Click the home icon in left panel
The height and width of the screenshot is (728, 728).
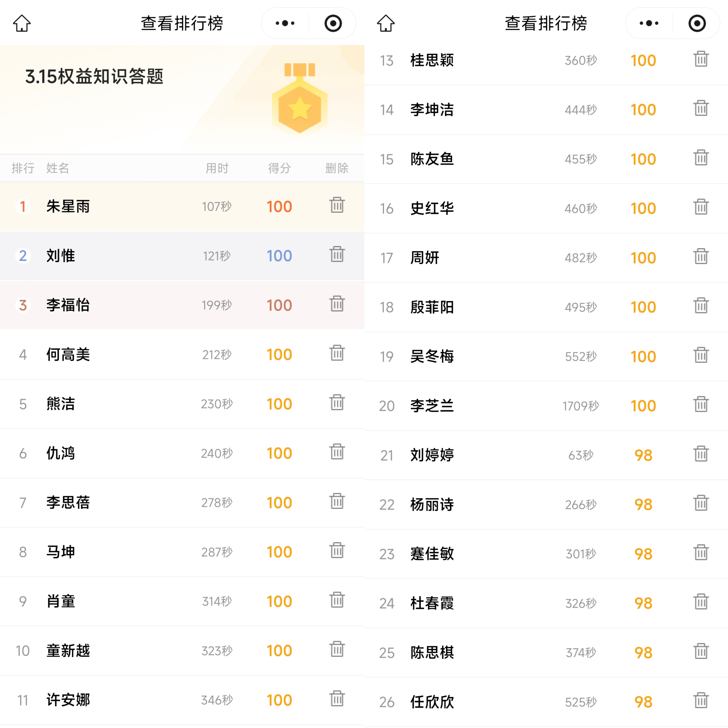(x=22, y=23)
